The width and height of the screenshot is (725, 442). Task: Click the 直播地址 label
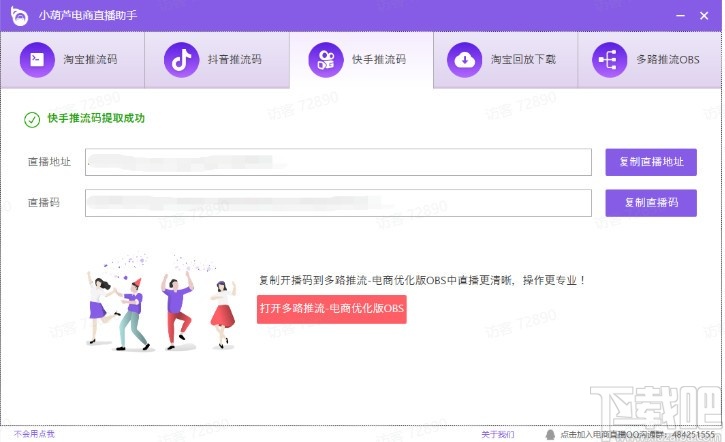tap(49, 161)
